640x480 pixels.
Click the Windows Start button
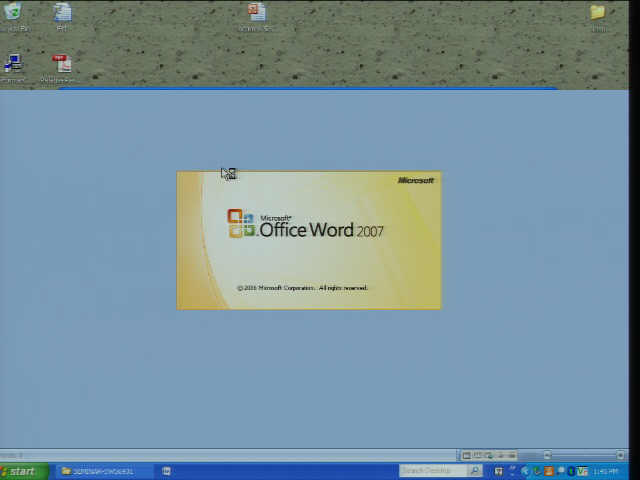(x=24, y=471)
